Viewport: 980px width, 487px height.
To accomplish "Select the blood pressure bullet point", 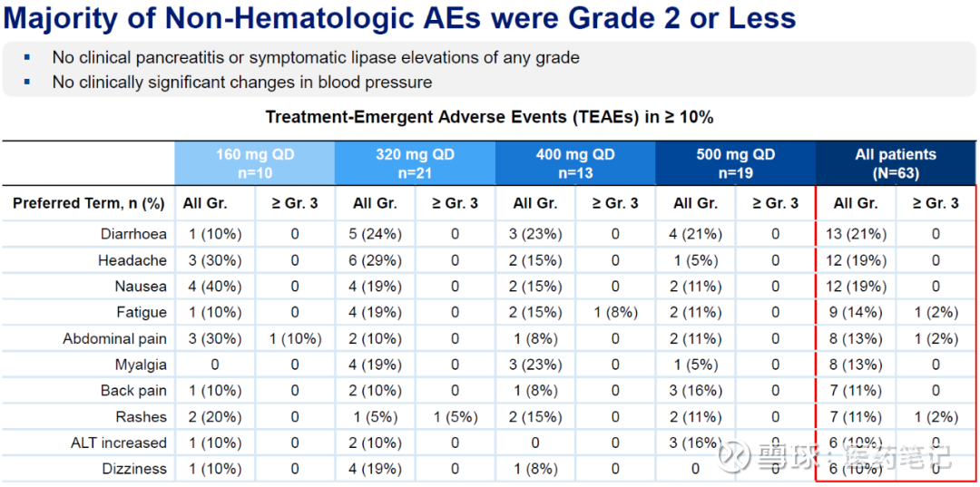I will tap(241, 83).
